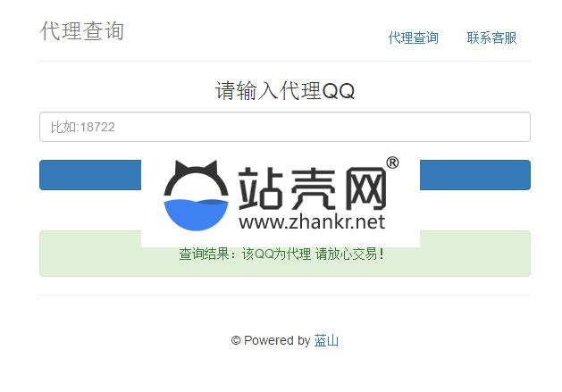Focus the 比如:18722 QQ input field
Screen dimensions: 562x392
pos(285,127)
